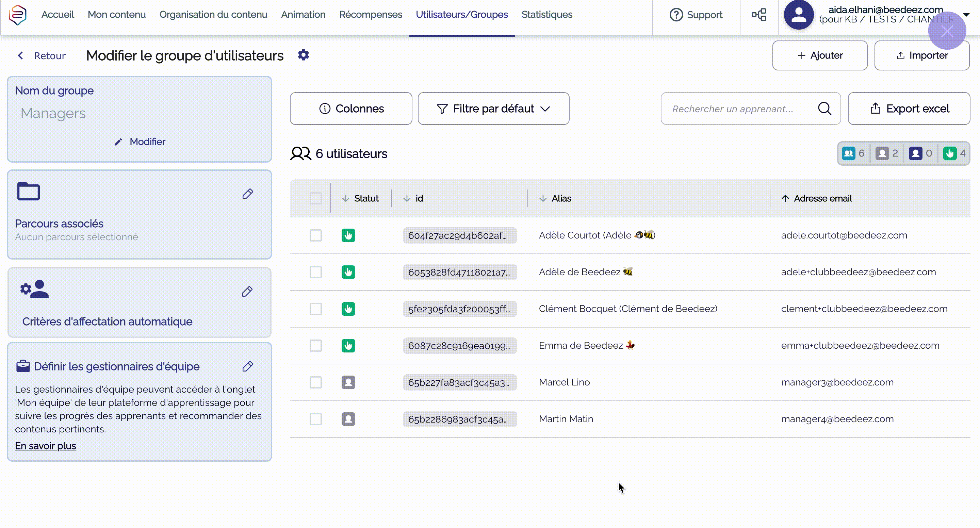
Task: Click the green active-users counter badge showing 4
Action: pyautogui.click(x=954, y=153)
